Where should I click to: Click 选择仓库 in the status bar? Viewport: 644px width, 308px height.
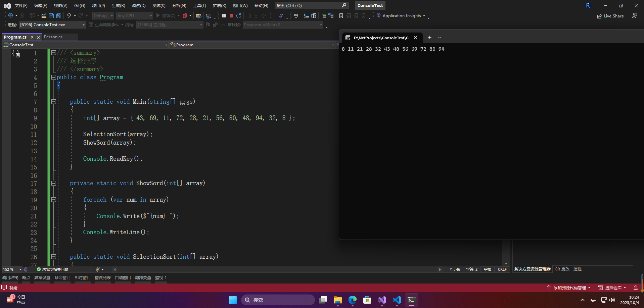tap(612, 288)
